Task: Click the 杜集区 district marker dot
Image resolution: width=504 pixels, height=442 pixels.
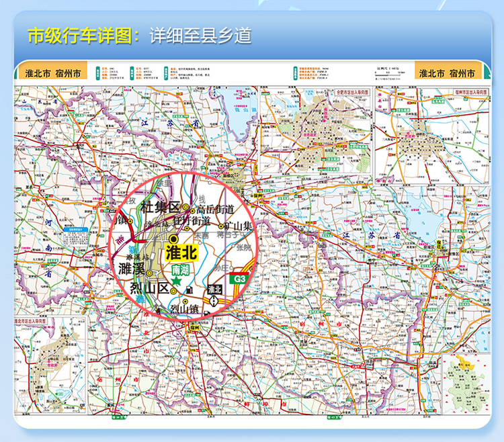Action: (x=185, y=208)
